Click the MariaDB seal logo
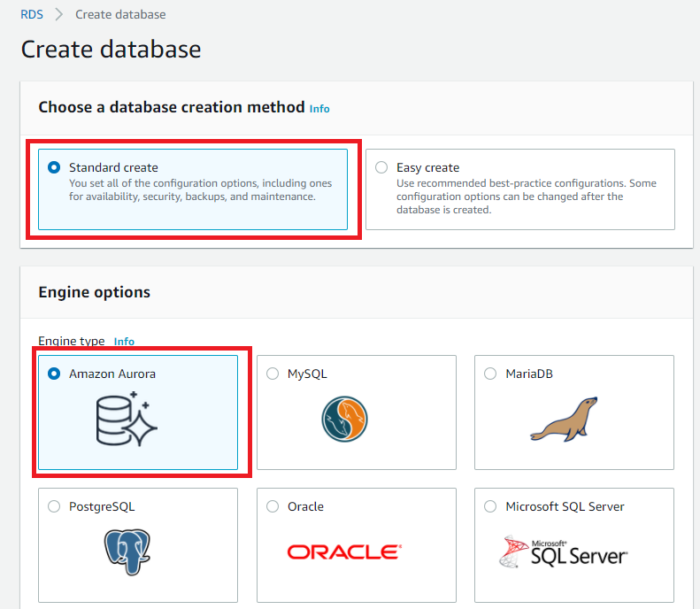700x609 pixels. tap(564, 420)
